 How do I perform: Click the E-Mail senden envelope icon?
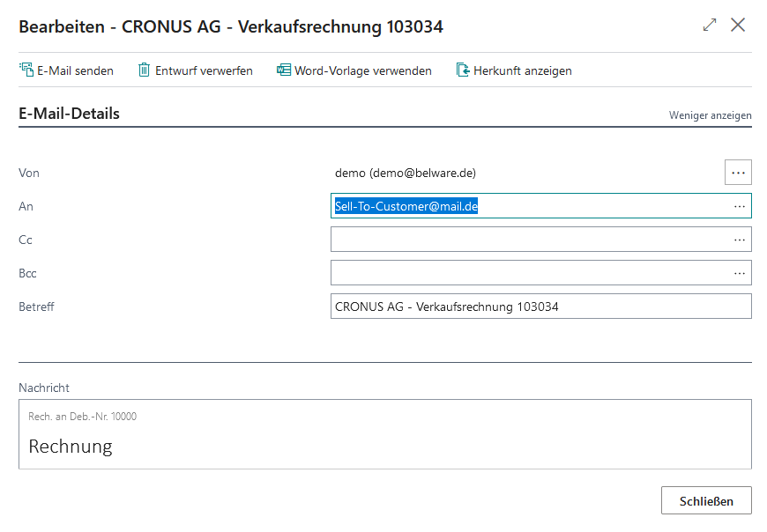click(26, 70)
